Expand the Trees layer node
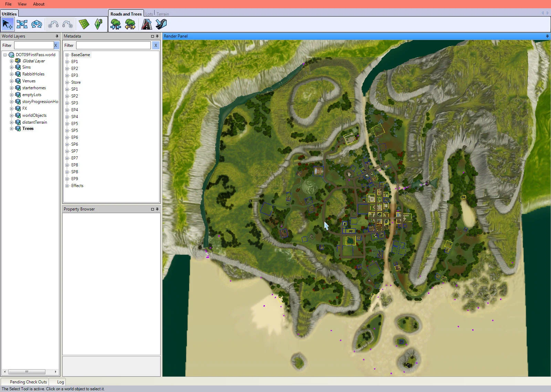The image size is (551, 392). (12, 128)
